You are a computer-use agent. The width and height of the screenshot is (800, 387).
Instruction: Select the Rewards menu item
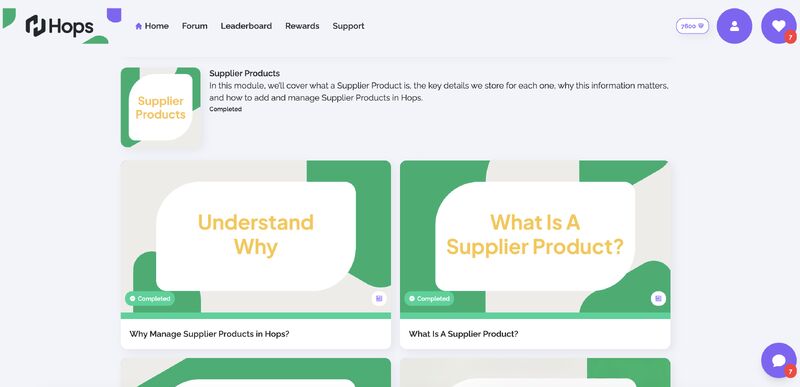(x=302, y=26)
